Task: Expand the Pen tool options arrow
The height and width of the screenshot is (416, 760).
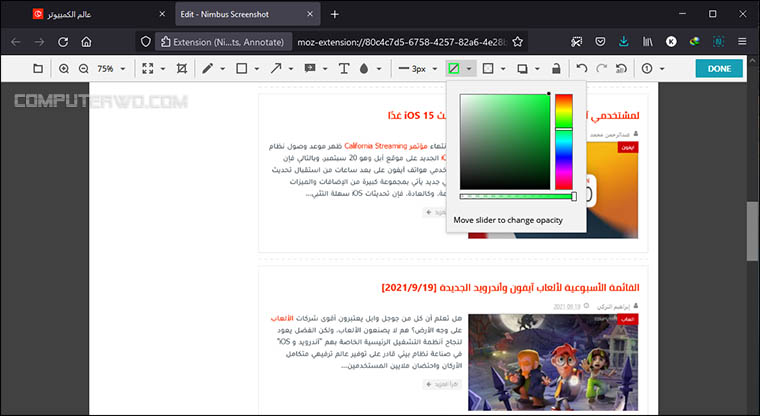Action: [222, 69]
